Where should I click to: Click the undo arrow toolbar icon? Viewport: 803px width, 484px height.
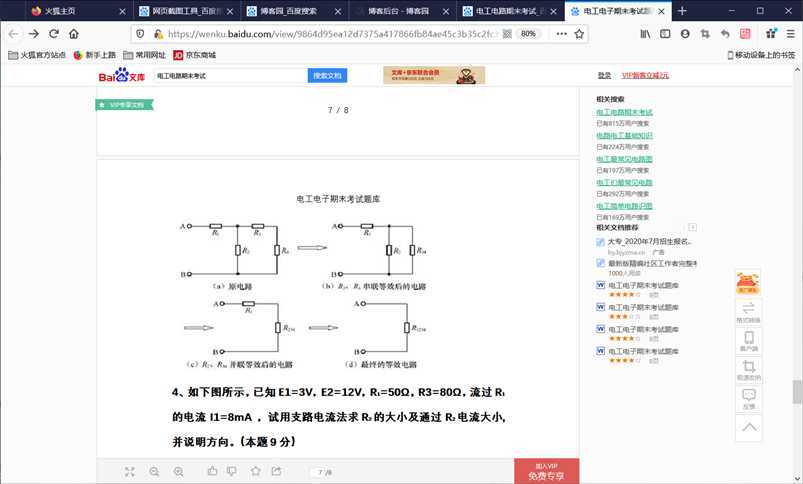pyautogui.click(x=725, y=34)
